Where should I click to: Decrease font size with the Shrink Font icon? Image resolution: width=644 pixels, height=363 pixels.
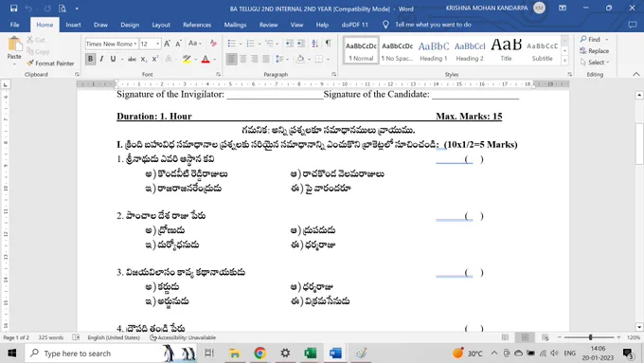(178, 44)
